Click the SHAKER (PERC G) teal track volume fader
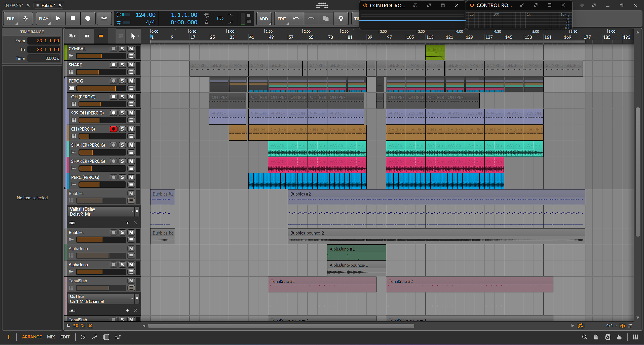 pyautogui.click(x=102, y=152)
